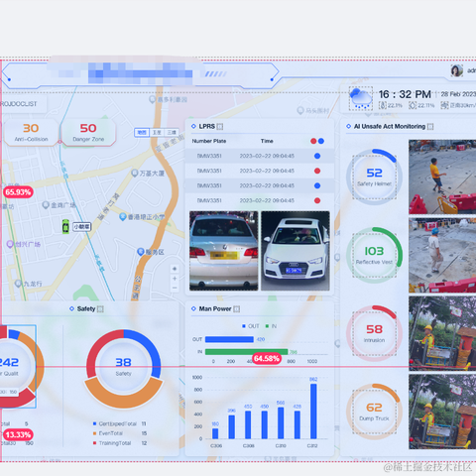Switch map to 地图 view tab
The height and width of the screenshot is (476, 476).
pos(142,133)
